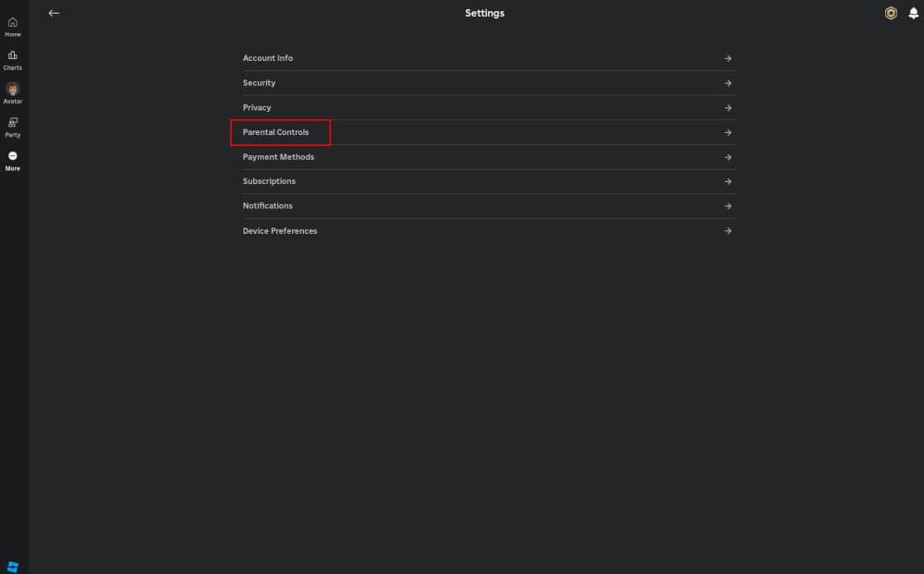924x574 pixels.
Task: Expand the Security section arrow
Action: tap(727, 82)
